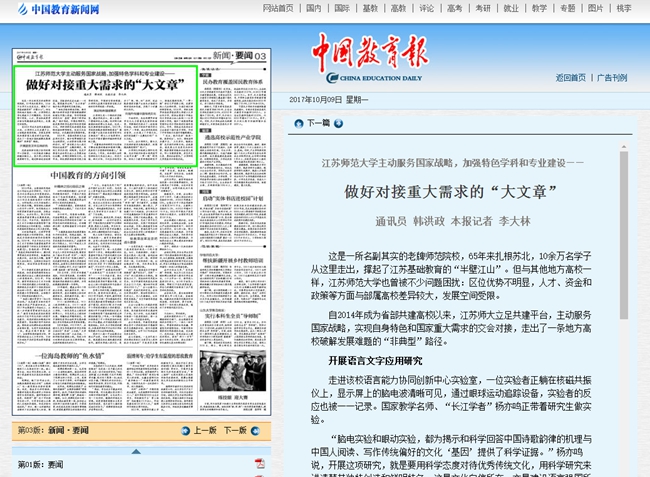Image resolution: width=650 pixels, height=477 pixels.
Task: Click the 中国教育报 masthead logo
Action: click(x=368, y=52)
